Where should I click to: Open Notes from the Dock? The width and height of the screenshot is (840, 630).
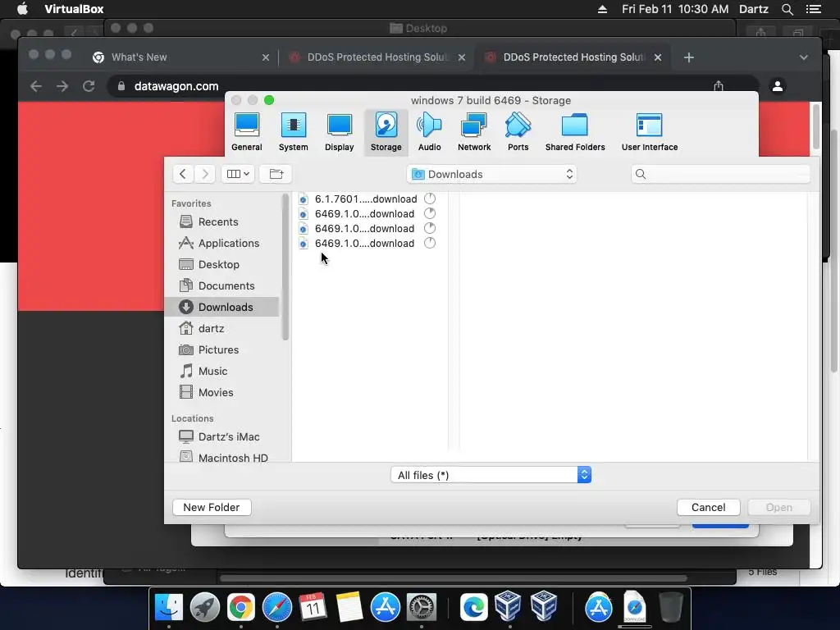click(x=349, y=608)
